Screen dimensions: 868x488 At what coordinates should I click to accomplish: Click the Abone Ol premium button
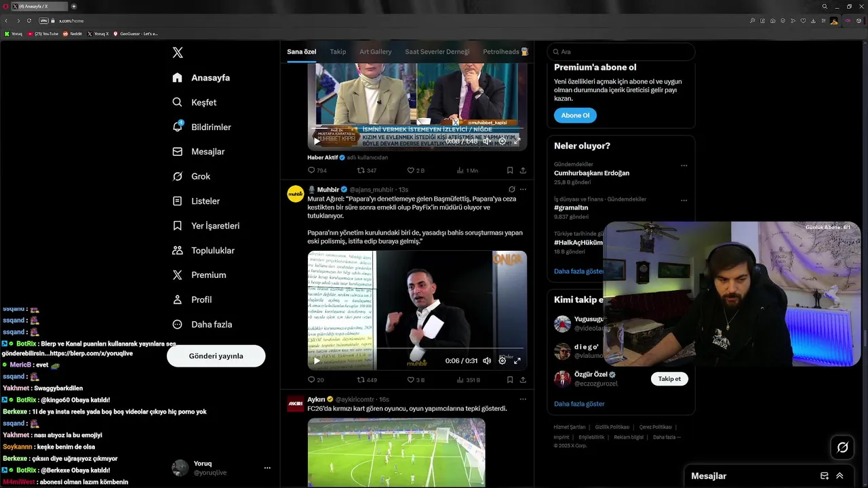[x=575, y=115]
